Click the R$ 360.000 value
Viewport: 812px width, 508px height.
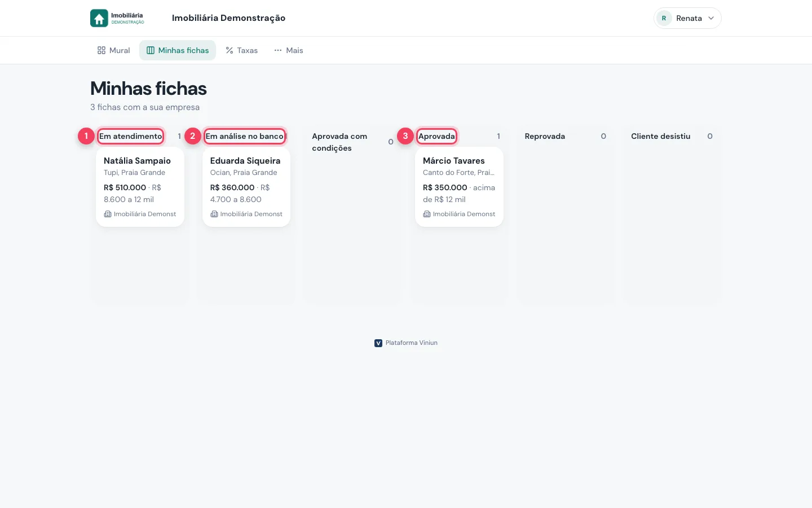232,187
